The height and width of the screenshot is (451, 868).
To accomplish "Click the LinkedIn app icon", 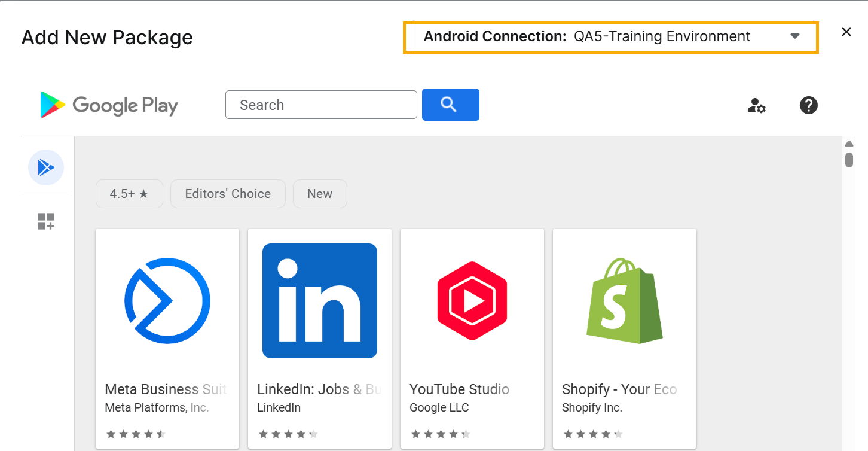I will click(320, 300).
